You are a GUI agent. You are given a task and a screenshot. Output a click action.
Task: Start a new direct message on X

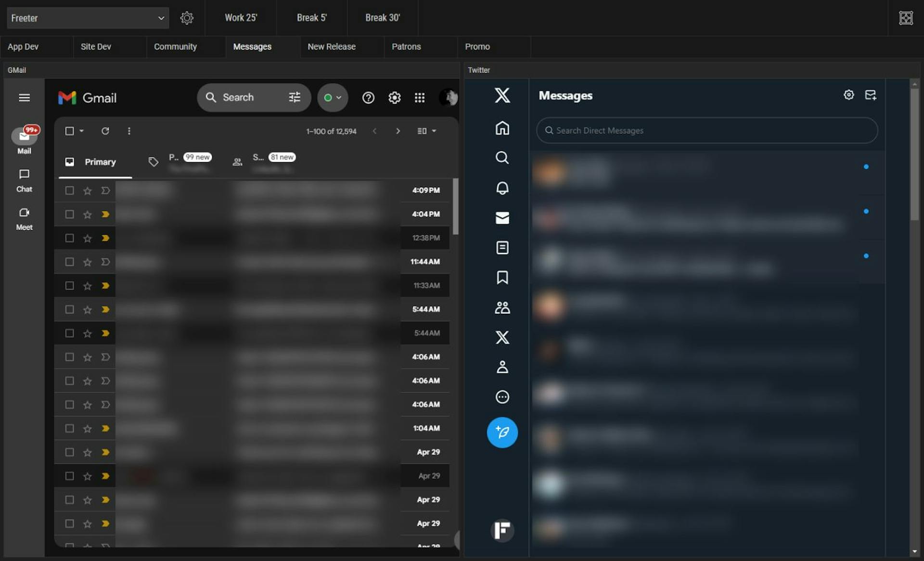[871, 95]
